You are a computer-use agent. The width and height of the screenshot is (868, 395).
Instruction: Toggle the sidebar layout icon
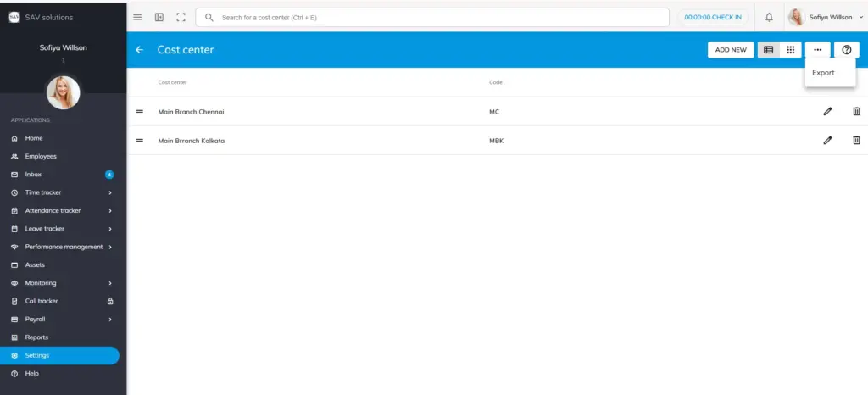click(x=159, y=17)
